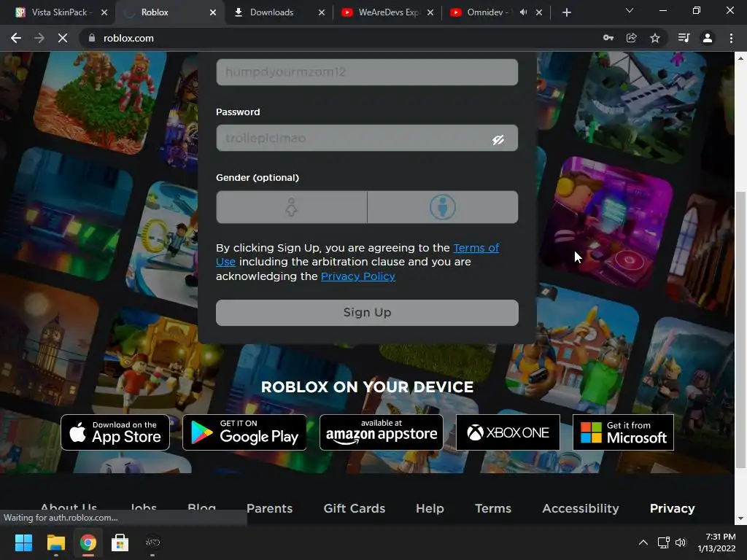Mute audio on the Omnidev tab
The image size is (747, 560).
(x=523, y=12)
